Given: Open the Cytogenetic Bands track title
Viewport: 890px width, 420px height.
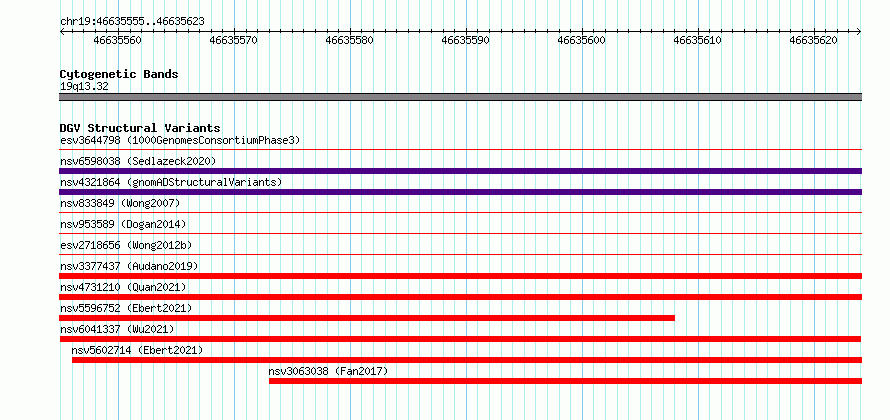Looking at the screenshot, I should [x=119, y=74].
